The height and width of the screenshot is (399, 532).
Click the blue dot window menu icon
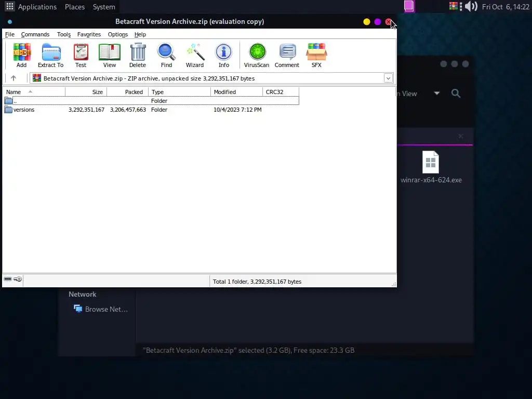pos(10,22)
